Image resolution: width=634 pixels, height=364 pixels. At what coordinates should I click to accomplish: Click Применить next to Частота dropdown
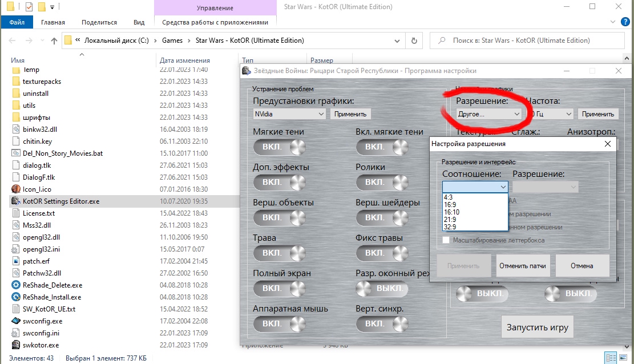point(598,114)
